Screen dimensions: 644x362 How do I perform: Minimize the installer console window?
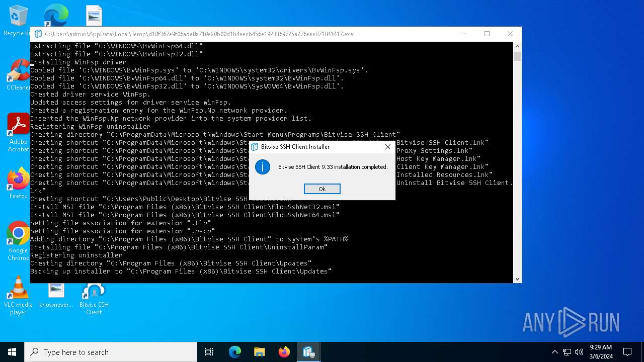coord(464,34)
